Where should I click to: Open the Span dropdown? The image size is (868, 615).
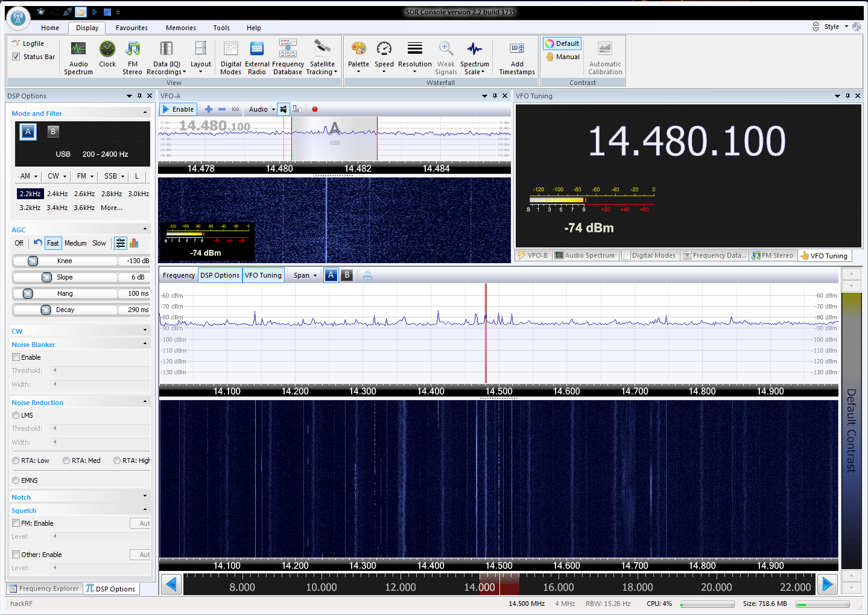tap(305, 275)
